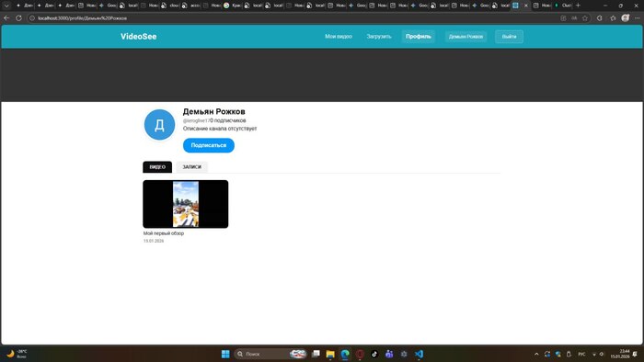Show hidden system tray icons chevron
Screen dimensions: 644x362
[536, 354]
